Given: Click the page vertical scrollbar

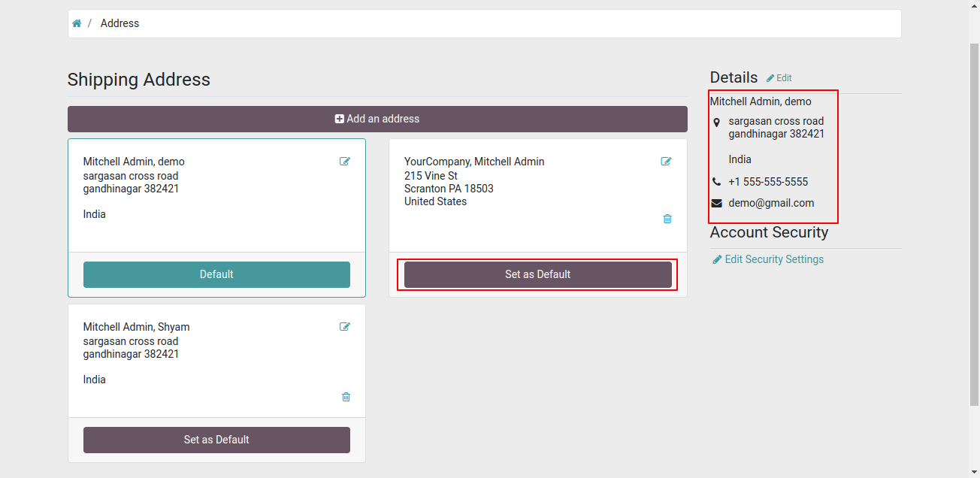Looking at the screenshot, I should tap(974, 225).
